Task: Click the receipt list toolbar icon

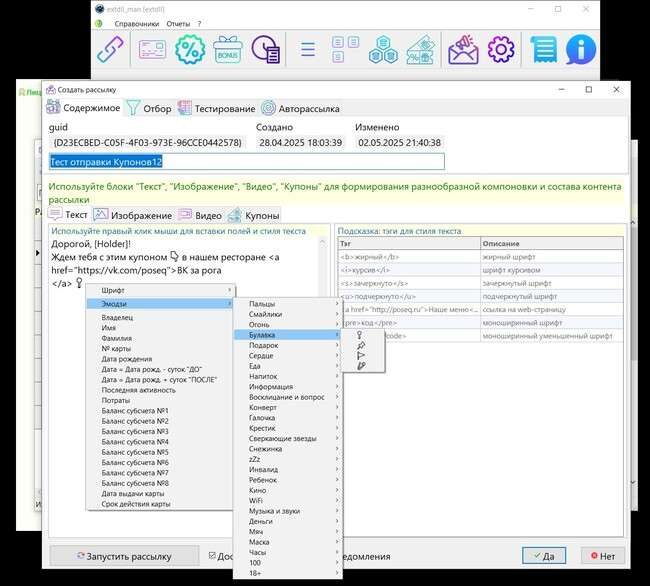Action: [544, 49]
